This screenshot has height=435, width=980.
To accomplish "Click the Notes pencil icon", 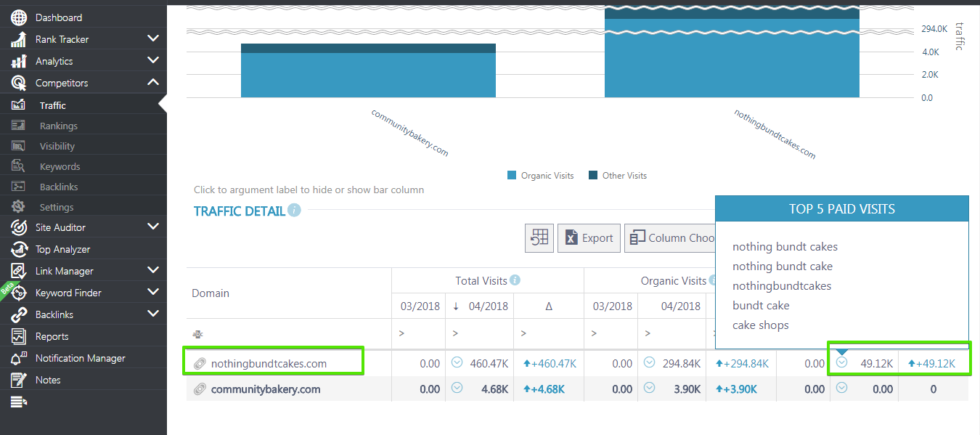I will click(x=19, y=380).
